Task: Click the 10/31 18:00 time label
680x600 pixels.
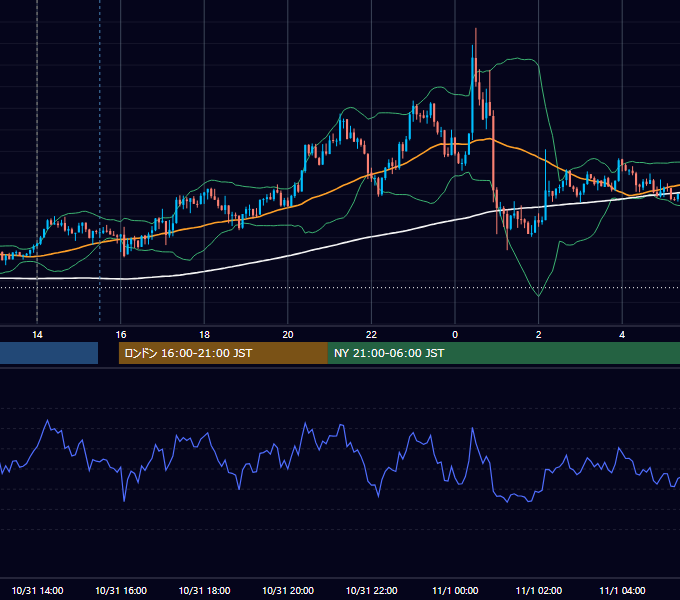Action: click(x=204, y=590)
